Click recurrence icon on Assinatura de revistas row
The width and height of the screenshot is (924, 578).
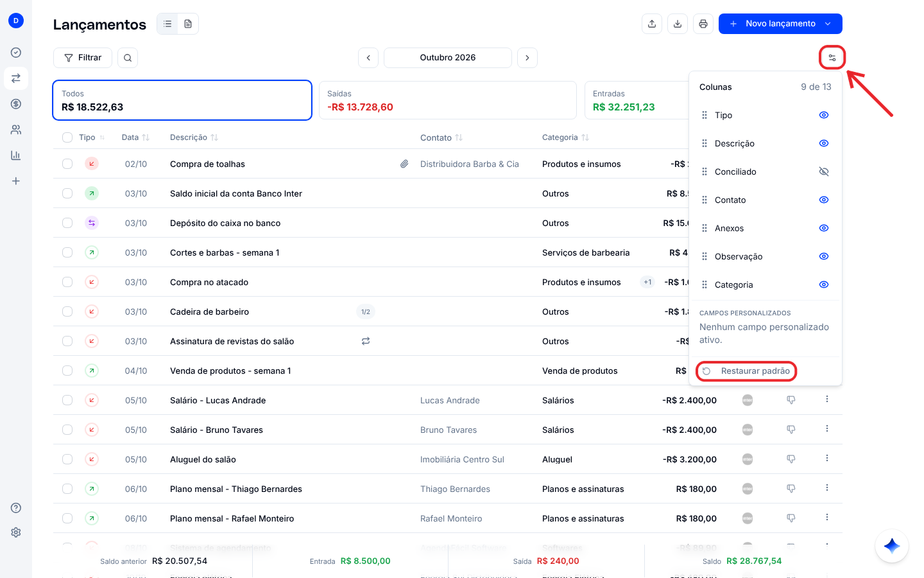(366, 341)
